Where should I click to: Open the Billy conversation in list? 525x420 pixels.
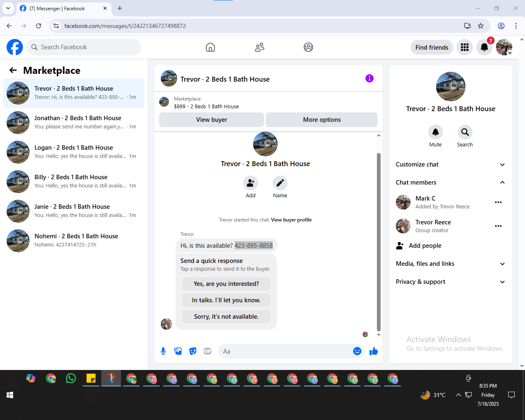point(74,182)
